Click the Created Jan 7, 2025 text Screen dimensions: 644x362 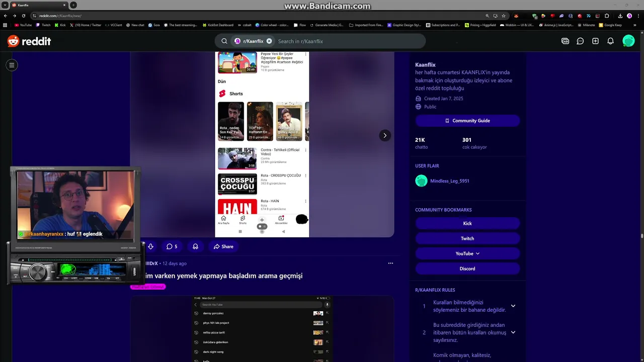pos(443,99)
